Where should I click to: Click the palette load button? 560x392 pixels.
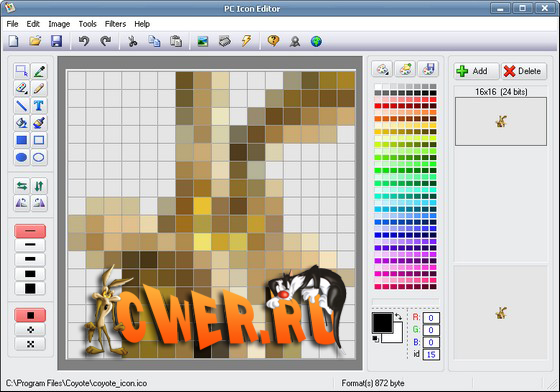click(405, 69)
